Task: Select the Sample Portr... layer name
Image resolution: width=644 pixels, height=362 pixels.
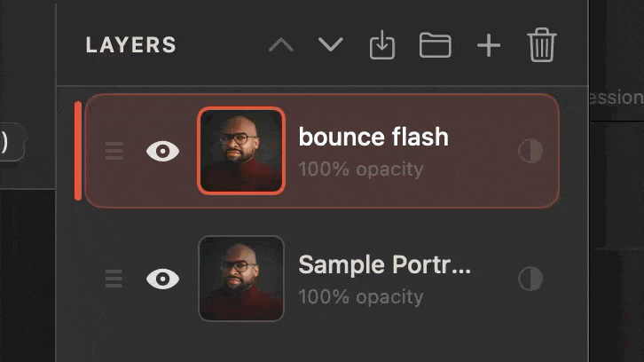Action: coord(384,265)
